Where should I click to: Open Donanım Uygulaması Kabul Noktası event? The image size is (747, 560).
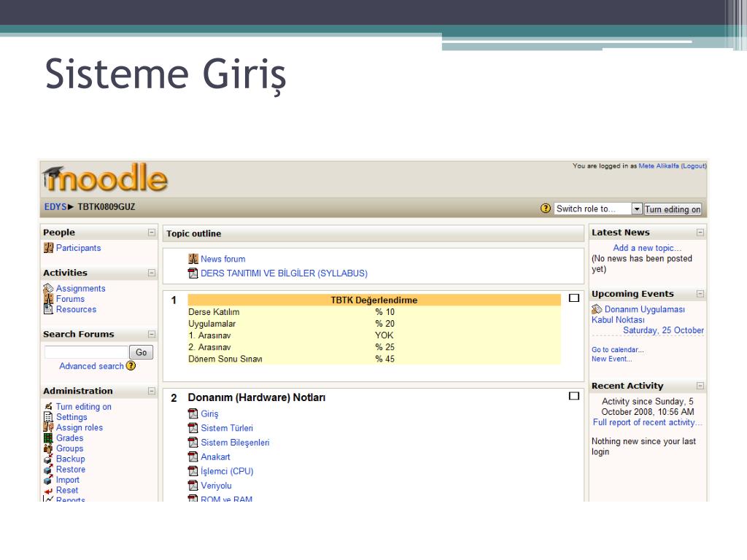(x=638, y=314)
